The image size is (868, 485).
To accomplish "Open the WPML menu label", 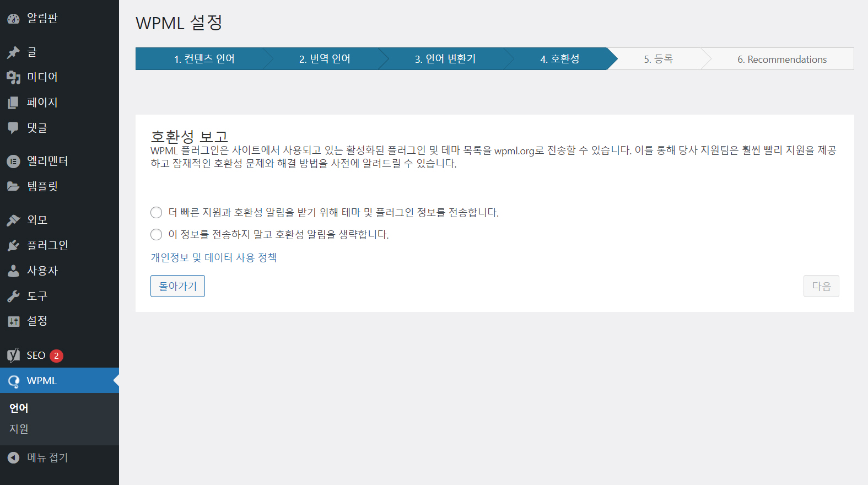I will [x=41, y=381].
